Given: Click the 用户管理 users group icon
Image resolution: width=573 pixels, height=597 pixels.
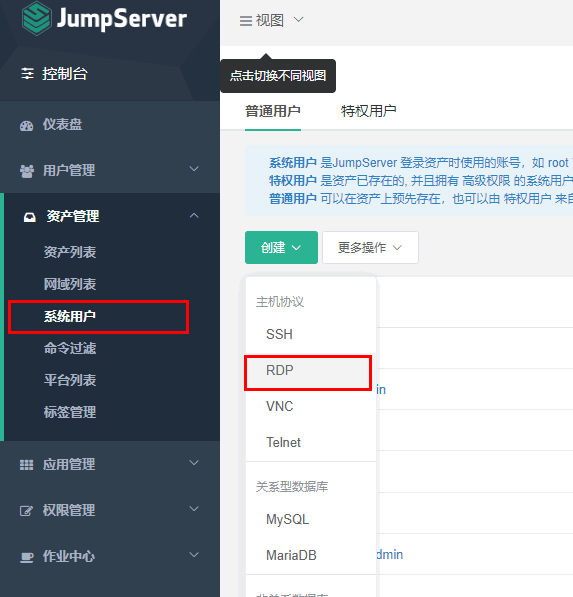Looking at the screenshot, I should [x=27, y=171].
